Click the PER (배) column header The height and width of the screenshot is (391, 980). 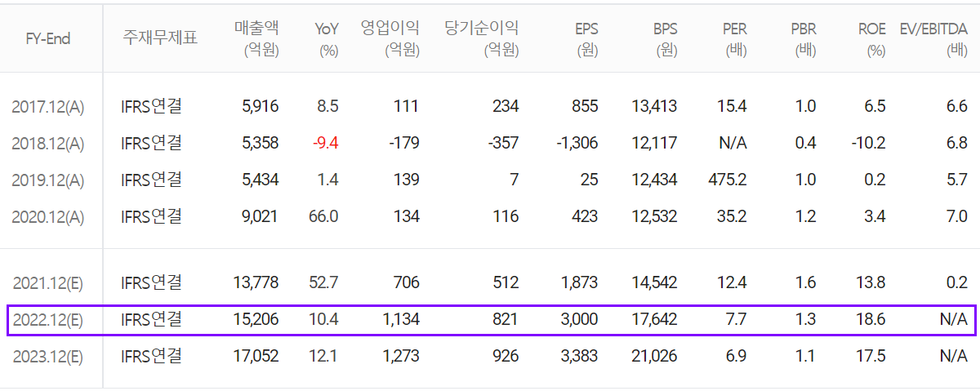[733, 38]
